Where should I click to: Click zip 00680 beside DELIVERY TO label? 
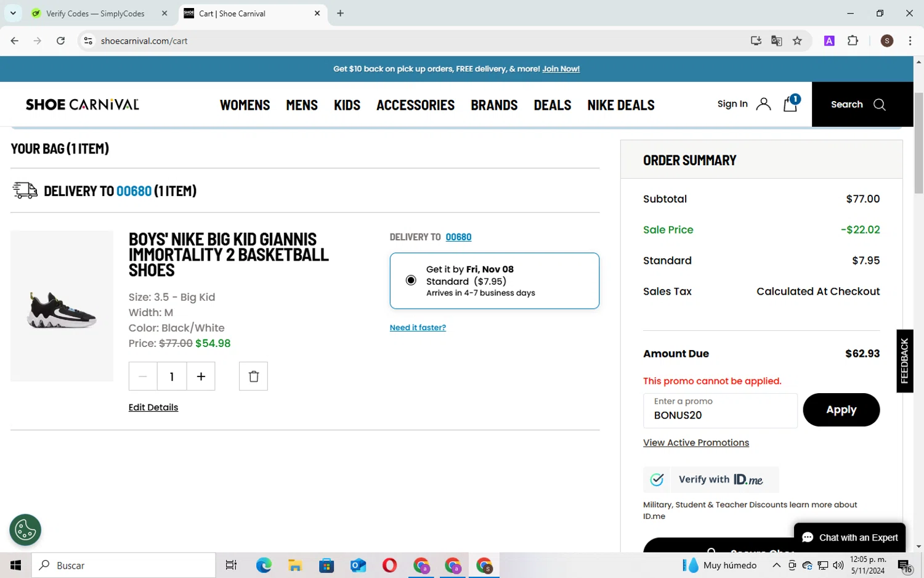(458, 237)
